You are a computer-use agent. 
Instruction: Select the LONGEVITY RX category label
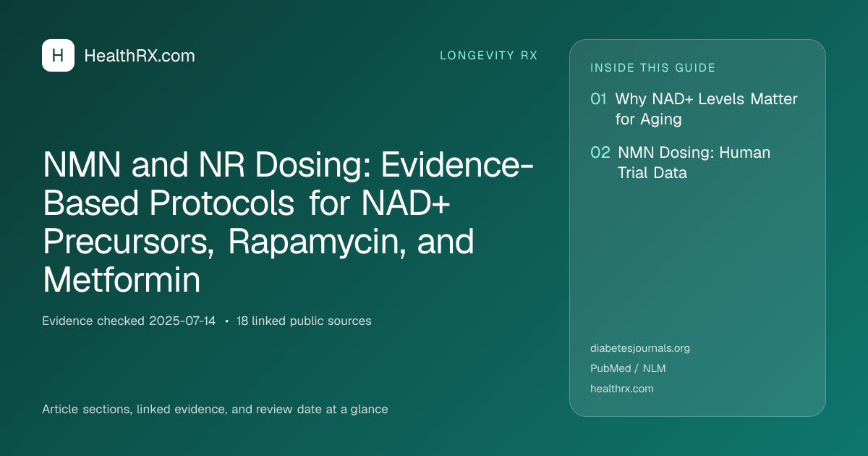click(x=489, y=56)
